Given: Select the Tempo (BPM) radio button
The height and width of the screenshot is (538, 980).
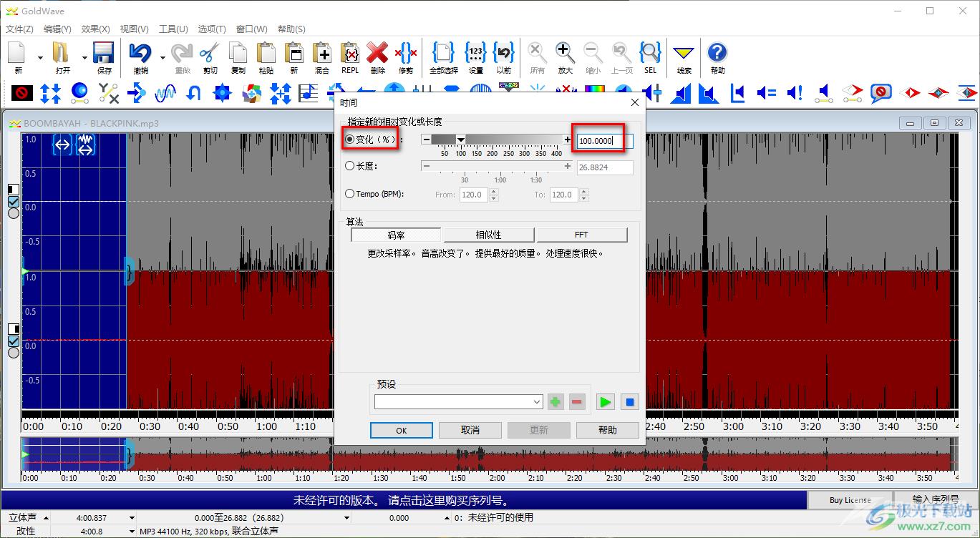Looking at the screenshot, I should point(350,194).
